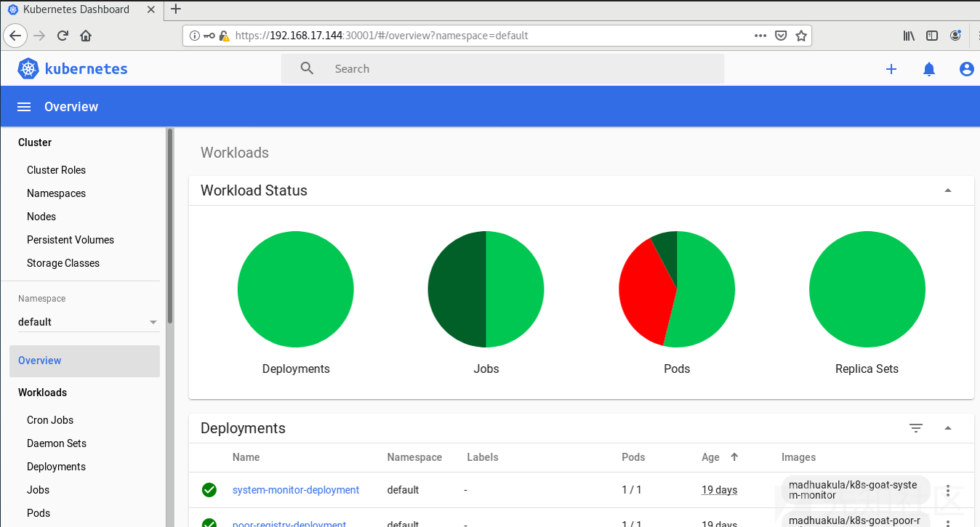Open Daemon Sets in sidebar

point(57,443)
